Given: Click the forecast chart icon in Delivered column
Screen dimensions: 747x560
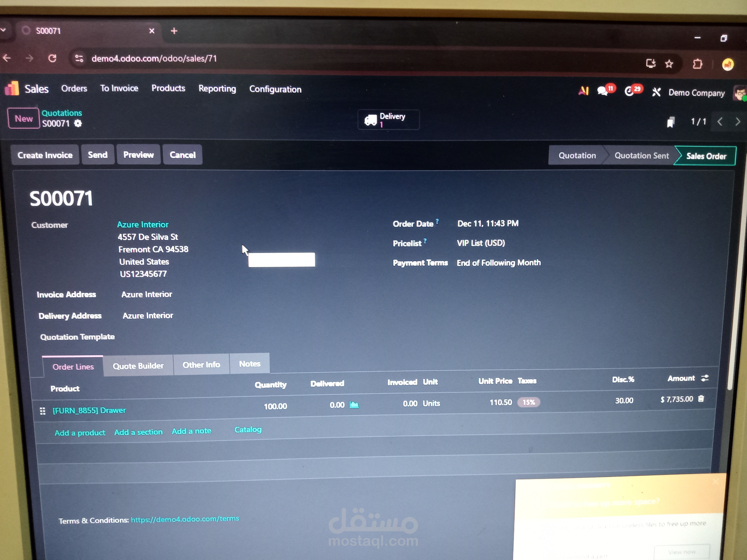Looking at the screenshot, I should point(354,404).
